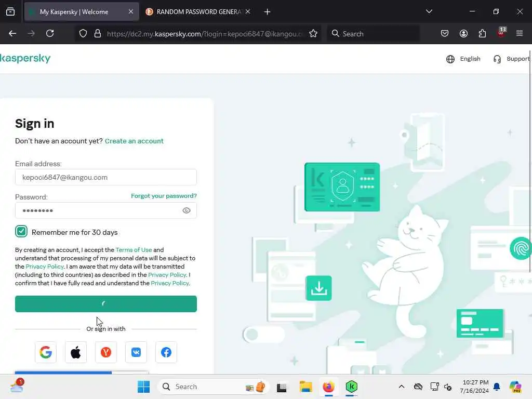Show password with the eye icon
The width and height of the screenshot is (532, 399).
(187, 210)
